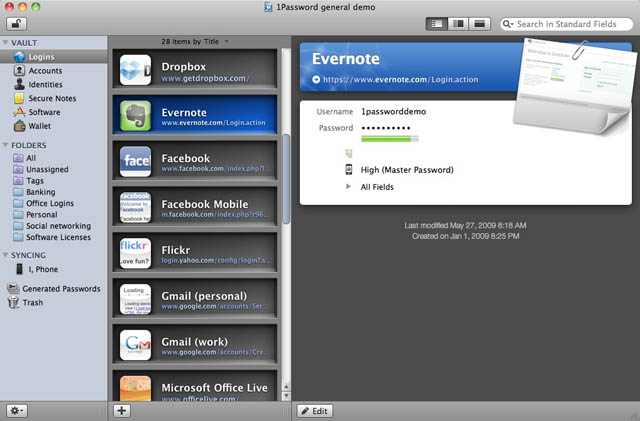Open the Wallet category

(x=53, y=126)
